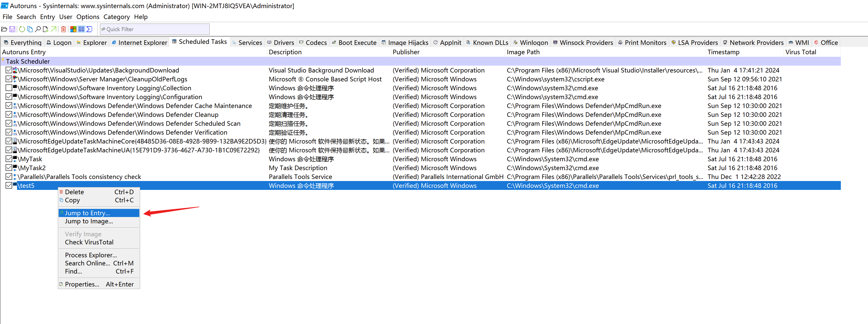The width and height of the screenshot is (868, 324).
Task: Choose Jump to Image in context menu
Action: pos(89,221)
